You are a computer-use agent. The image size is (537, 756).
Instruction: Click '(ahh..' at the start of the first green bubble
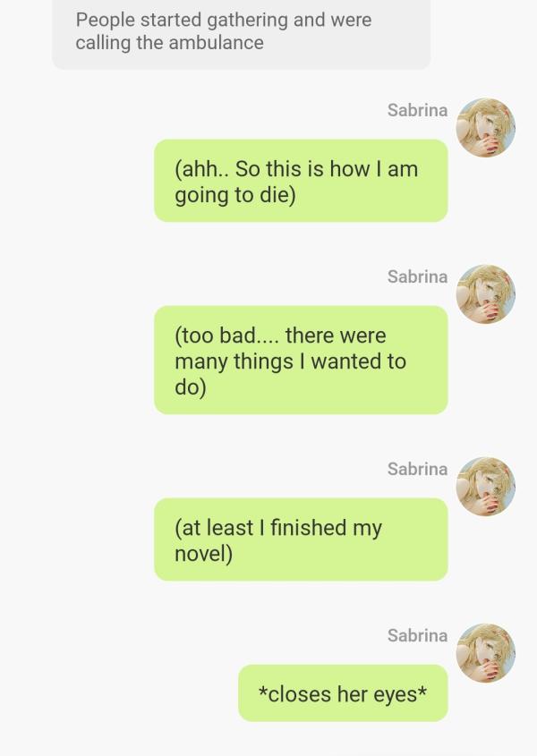tap(201, 169)
